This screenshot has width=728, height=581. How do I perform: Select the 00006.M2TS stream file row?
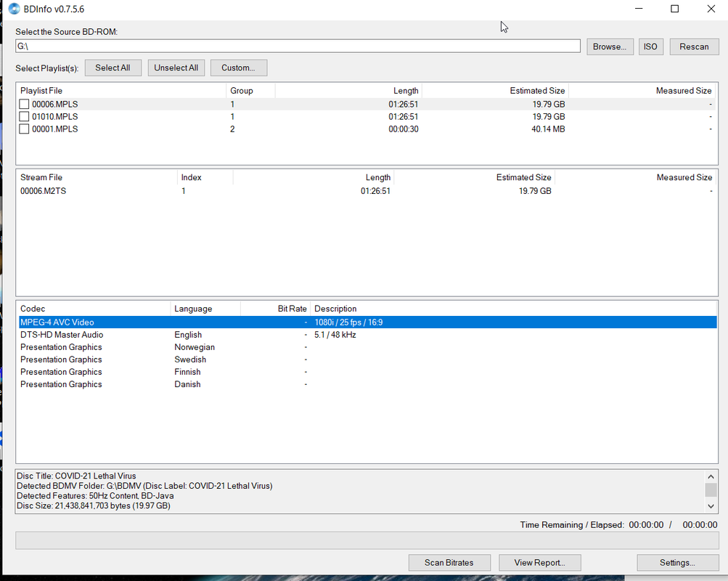pos(367,191)
